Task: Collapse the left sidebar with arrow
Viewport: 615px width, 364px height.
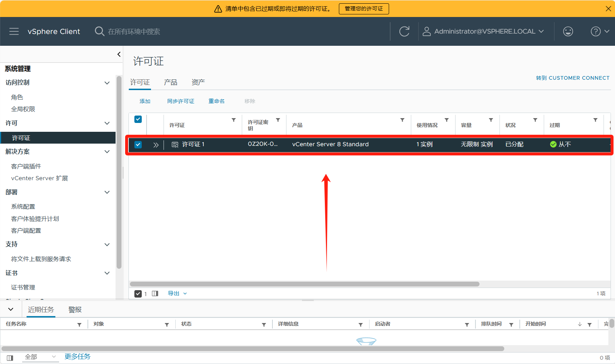Action: click(x=119, y=54)
